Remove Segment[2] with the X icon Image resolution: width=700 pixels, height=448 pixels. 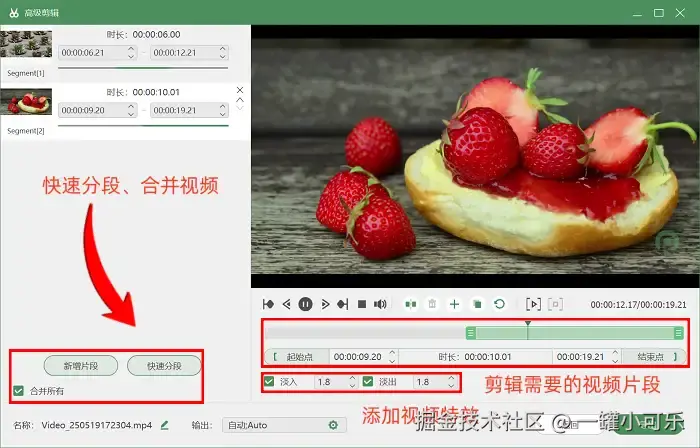tap(240, 90)
